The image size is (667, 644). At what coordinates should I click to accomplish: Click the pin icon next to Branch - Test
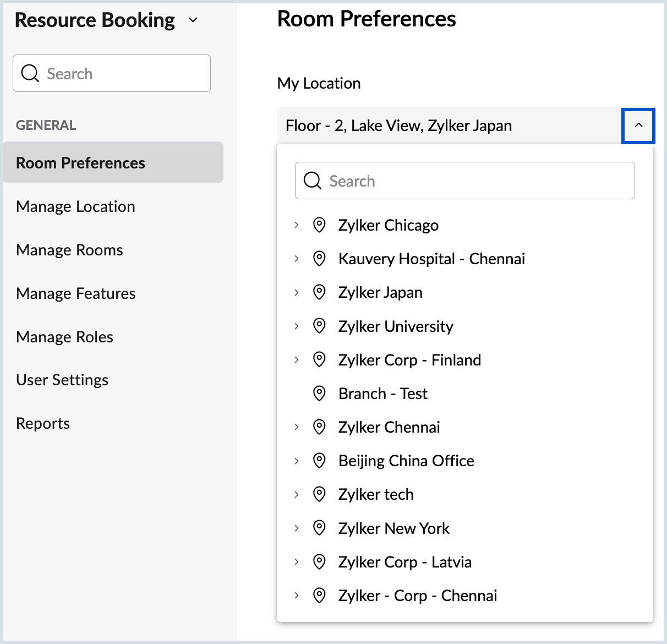point(319,394)
